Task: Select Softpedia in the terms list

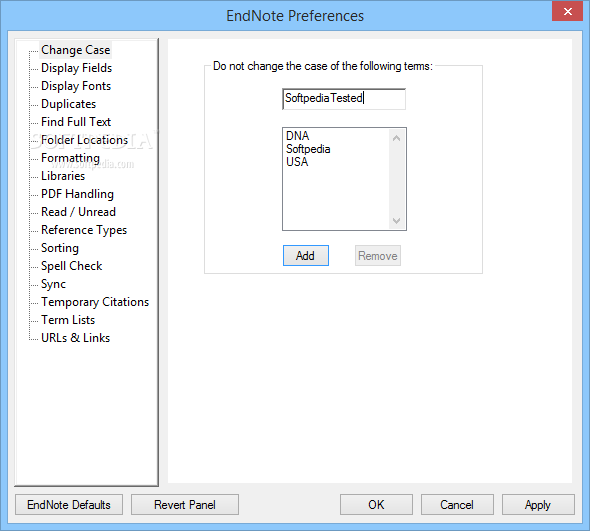Action: [x=308, y=149]
